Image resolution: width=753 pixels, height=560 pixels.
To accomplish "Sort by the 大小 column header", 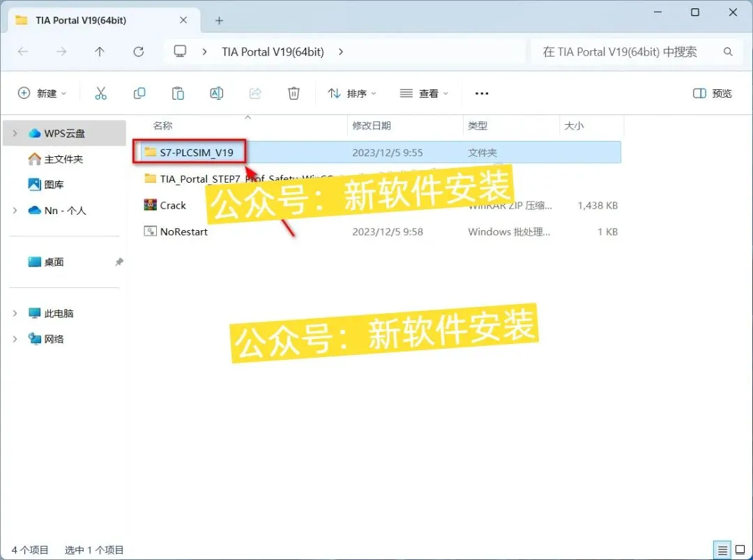I will coord(574,126).
